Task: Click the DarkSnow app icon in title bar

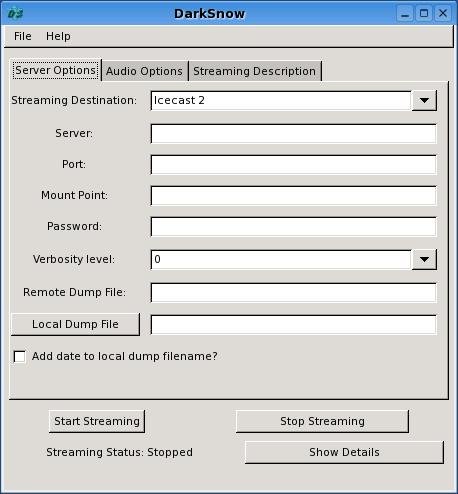Action: (x=15, y=14)
